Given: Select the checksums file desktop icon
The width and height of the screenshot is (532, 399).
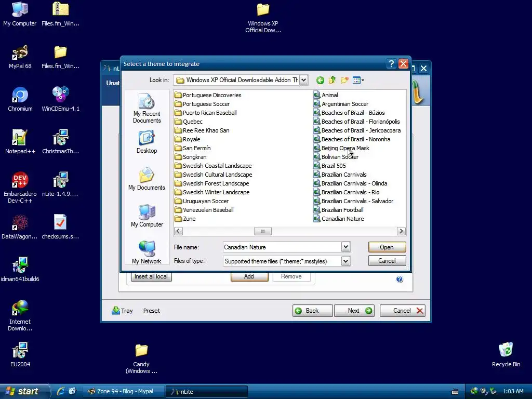Looking at the screenshot, I should pos(60,228).
